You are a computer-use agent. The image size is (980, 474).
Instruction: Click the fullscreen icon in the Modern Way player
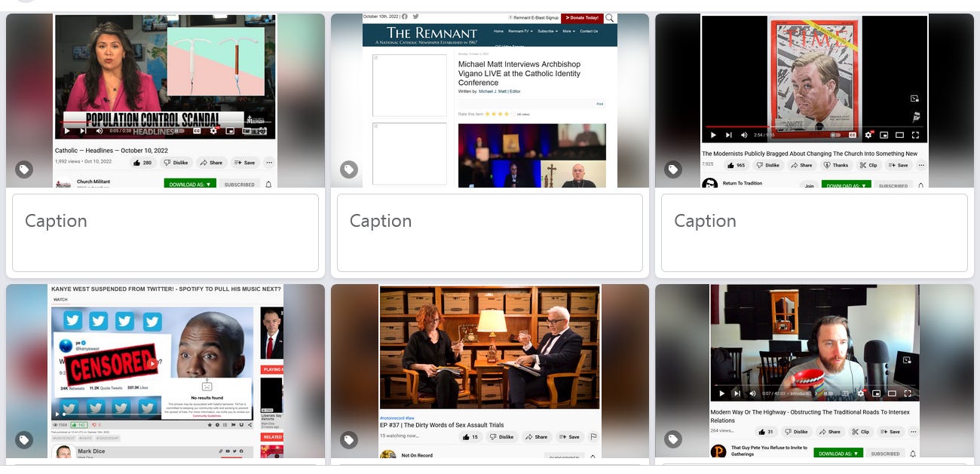point(908,393)
